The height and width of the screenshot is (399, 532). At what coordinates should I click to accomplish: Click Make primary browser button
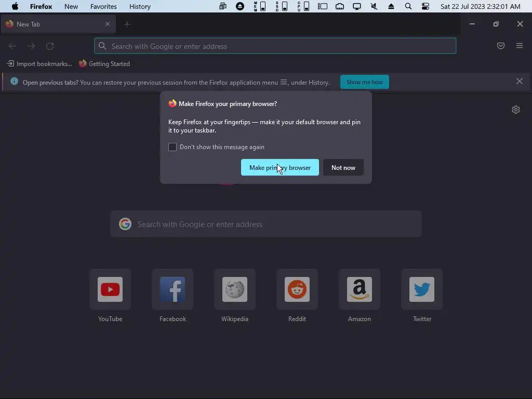click(280, 168)
